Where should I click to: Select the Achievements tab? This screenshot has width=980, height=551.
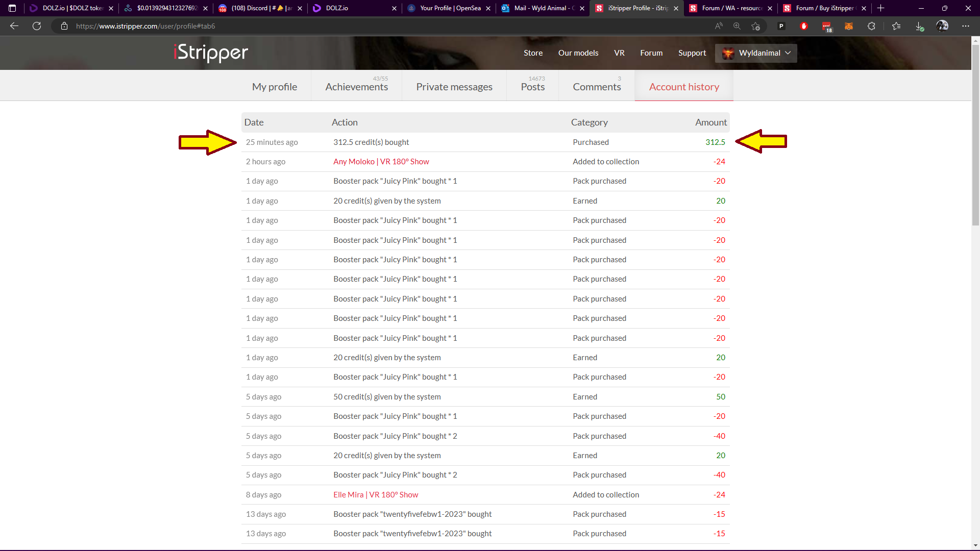(x=357, y=87)
